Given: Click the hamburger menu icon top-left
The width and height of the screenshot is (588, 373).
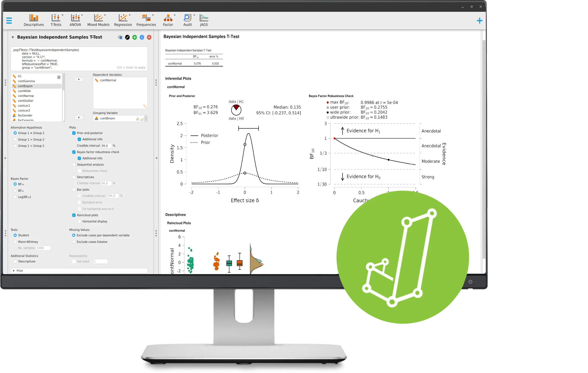Looking at the screenshot, I should point(9,20).
